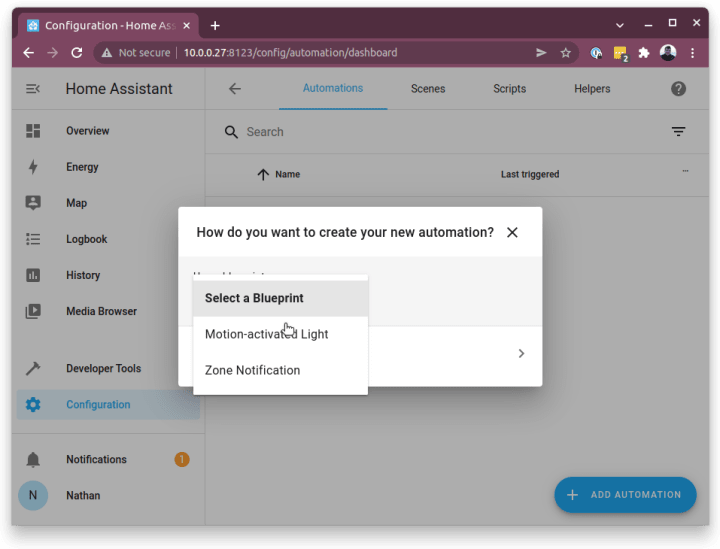Image resolution: width=720 pixels, height=549 pixels.
Task: Open the Overview dashboard icon
Action: (33, 131)
